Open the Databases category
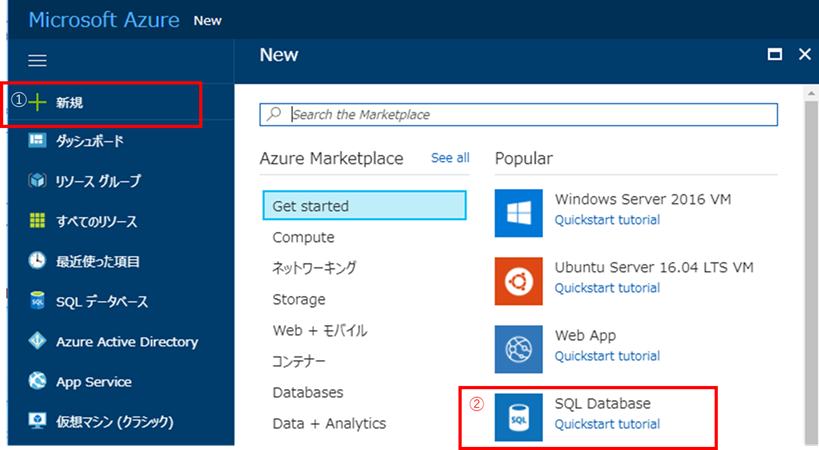 point(308,392)
